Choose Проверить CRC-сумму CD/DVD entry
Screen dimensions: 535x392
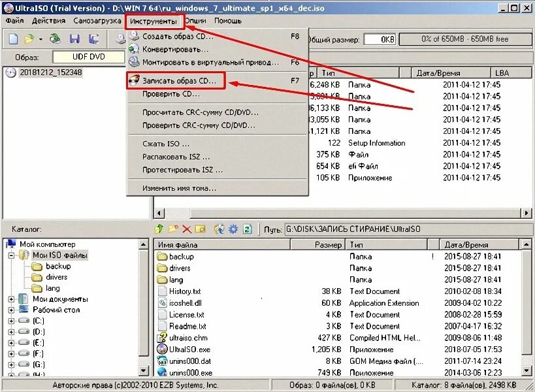218,125
